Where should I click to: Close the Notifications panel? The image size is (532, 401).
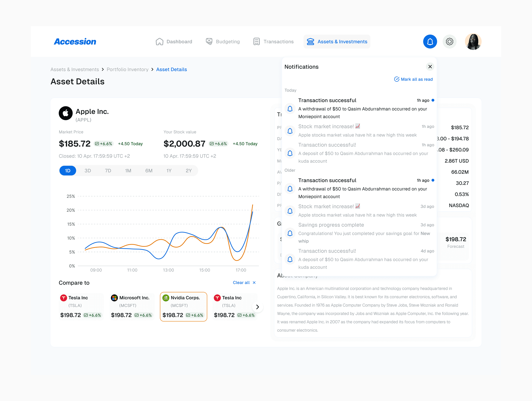tap(430, 67)
